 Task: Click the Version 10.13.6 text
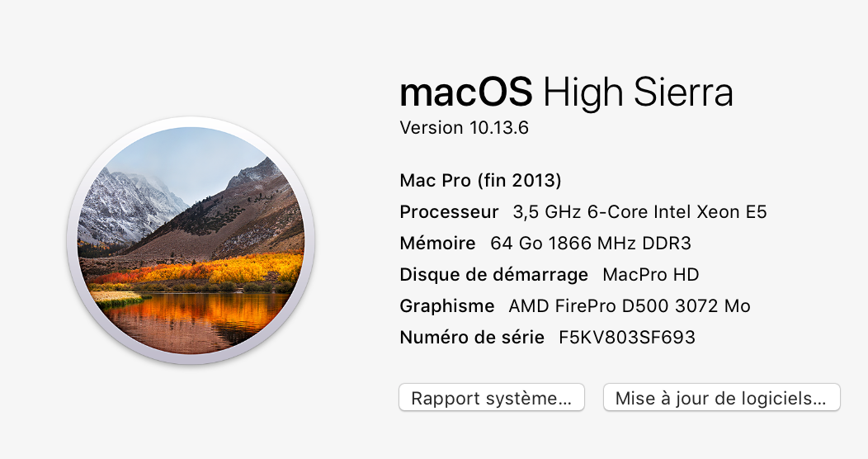[464, 128]
